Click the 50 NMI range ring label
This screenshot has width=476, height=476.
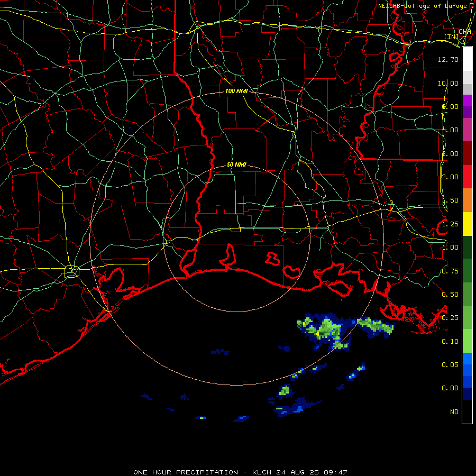pos(236,164)
